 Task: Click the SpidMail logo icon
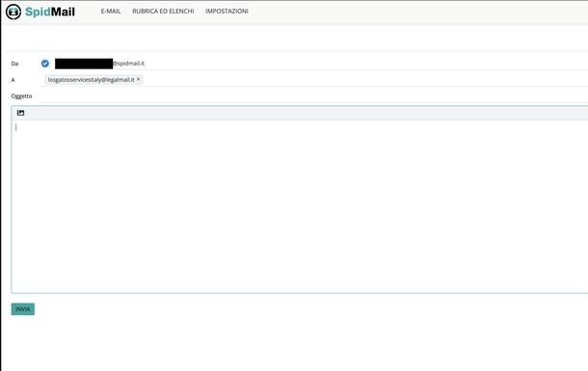pos(13,12)
